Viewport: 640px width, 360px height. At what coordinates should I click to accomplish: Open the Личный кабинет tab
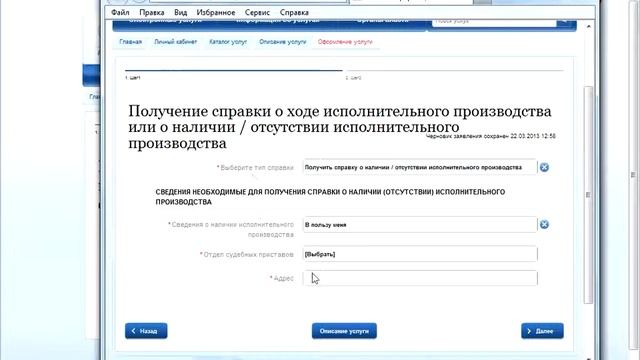click(x=176, y=42)
